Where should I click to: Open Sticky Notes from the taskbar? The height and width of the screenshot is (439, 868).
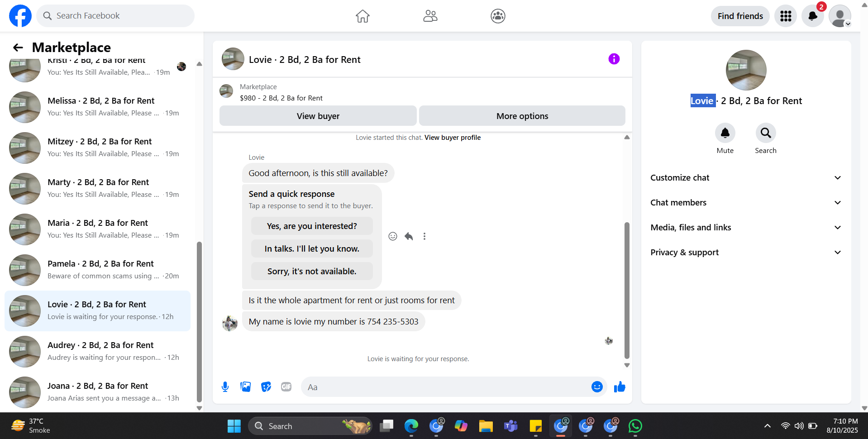click(536, 426)
